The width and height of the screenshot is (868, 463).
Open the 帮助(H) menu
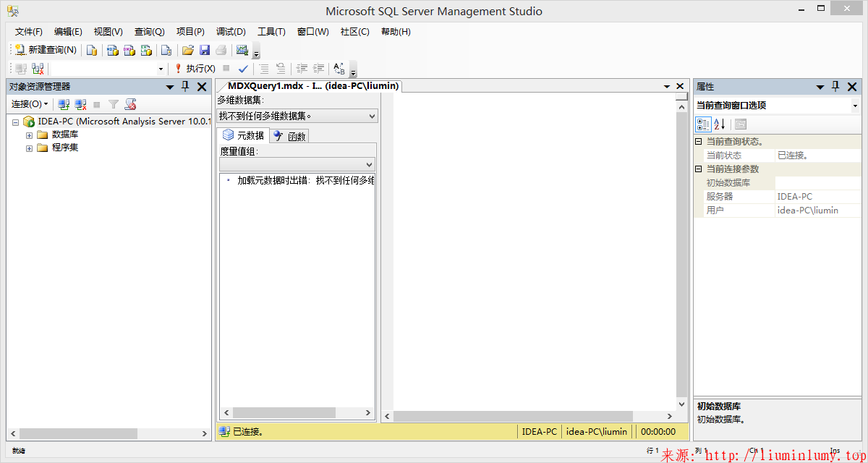coord(396,32)
